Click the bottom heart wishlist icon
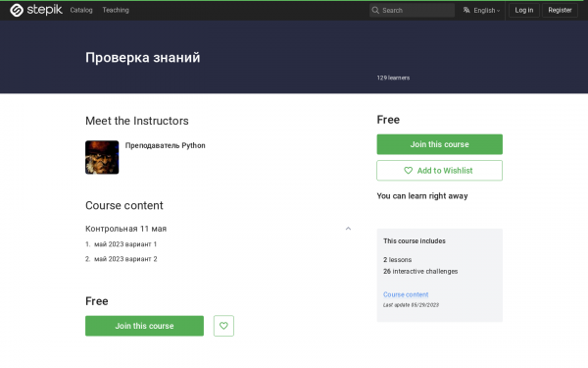The width and height of the screenshot is (588, 368). tap(223, 326)
